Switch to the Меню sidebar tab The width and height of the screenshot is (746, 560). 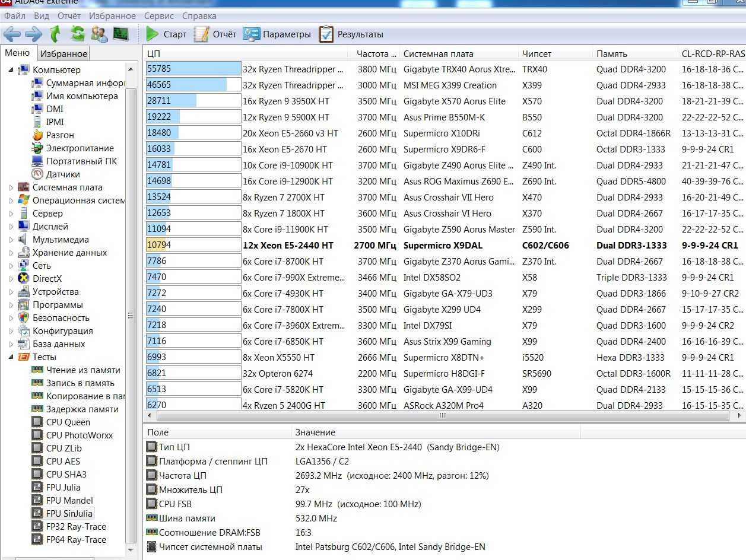18,53
